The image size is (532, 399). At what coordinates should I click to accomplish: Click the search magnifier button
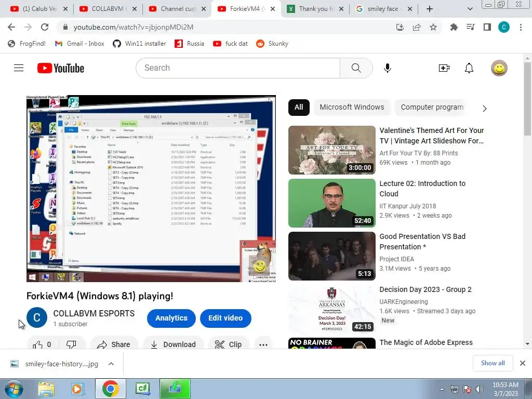[x=356, y=68]
